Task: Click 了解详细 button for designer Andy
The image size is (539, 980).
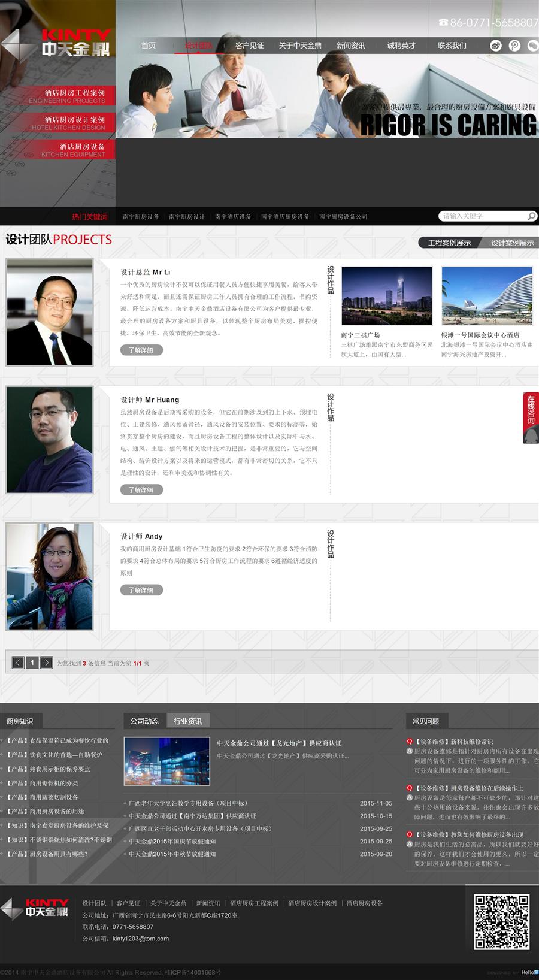Action: pos(141,590)
